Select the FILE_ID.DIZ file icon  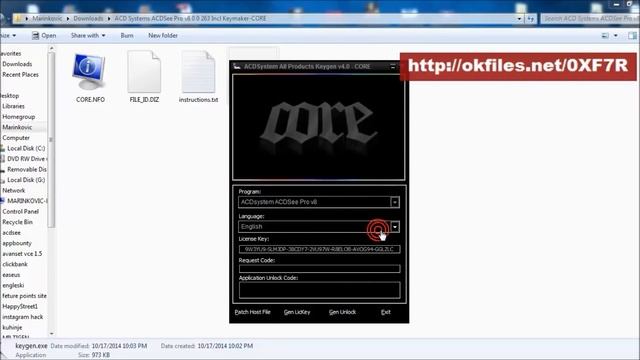click(144, 72)
